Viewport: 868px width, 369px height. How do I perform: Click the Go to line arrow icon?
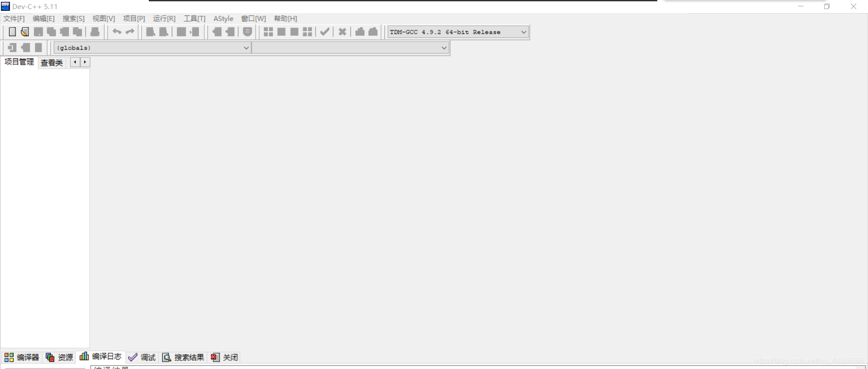(x=194, y=32)
